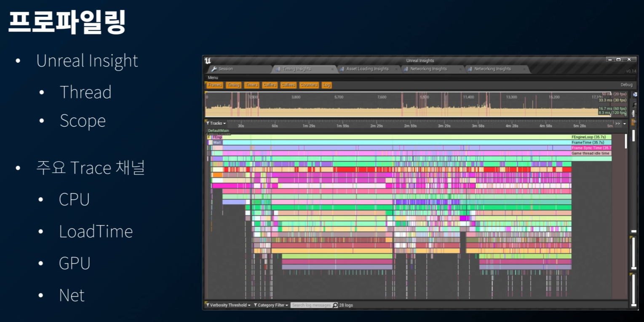The height and width of the screenshot is (322, 644).
Task: Click the FEngi event block
Action: (x=217, y=137)
